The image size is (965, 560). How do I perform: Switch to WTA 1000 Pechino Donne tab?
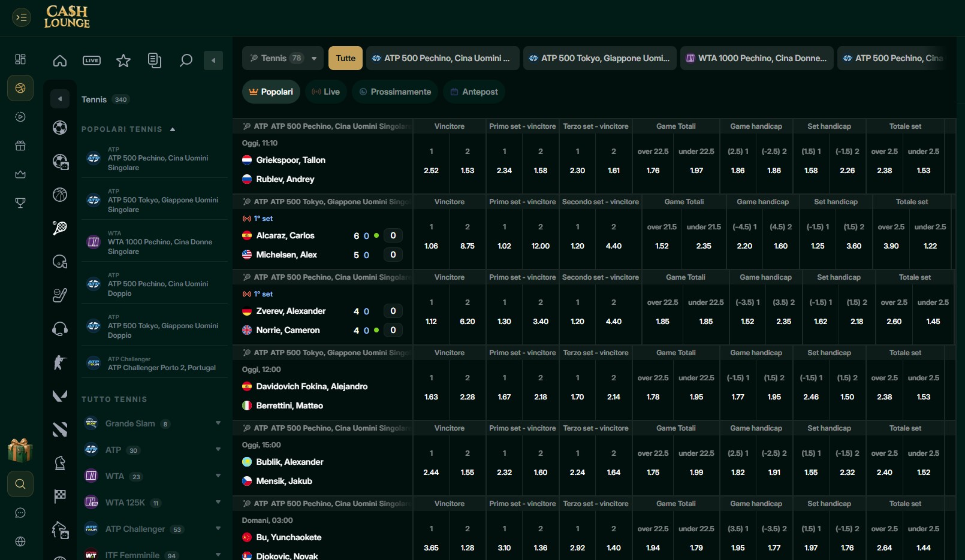click(x=756, y=58)
